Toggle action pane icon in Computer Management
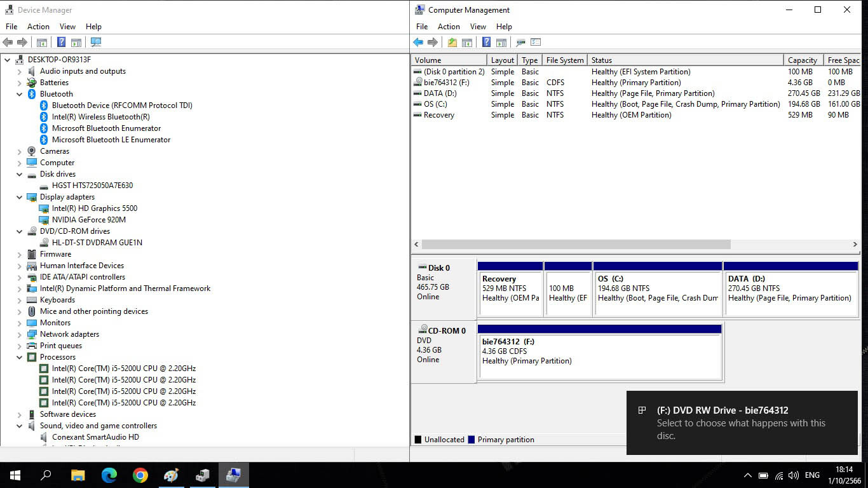Screen dimensions: 868x488 (x=501, y=43)
